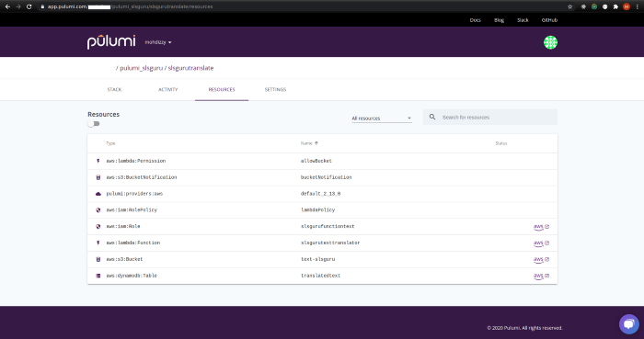The height and width of the screenshot is (339, 644).
Task: Reload the page with the refresh icon
Action: (29, 6)
